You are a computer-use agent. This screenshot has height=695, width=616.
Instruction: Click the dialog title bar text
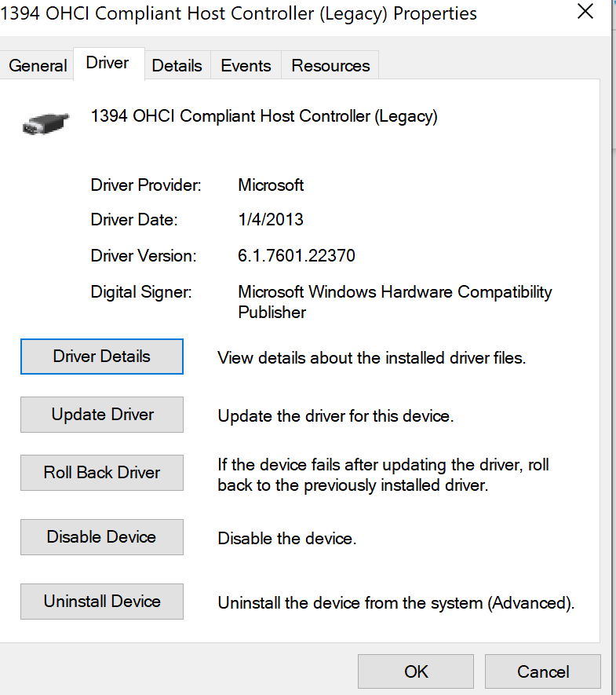pos(239,13)
